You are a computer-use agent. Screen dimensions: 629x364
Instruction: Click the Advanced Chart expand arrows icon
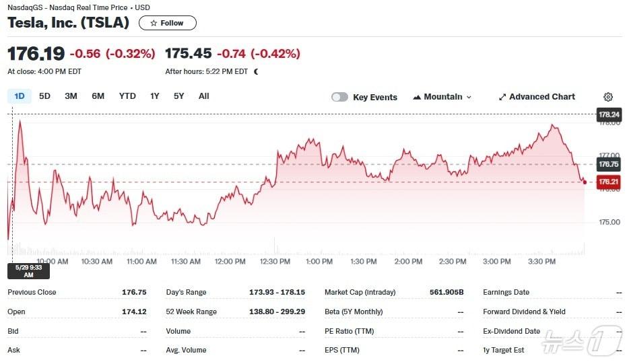pos(502,97)
